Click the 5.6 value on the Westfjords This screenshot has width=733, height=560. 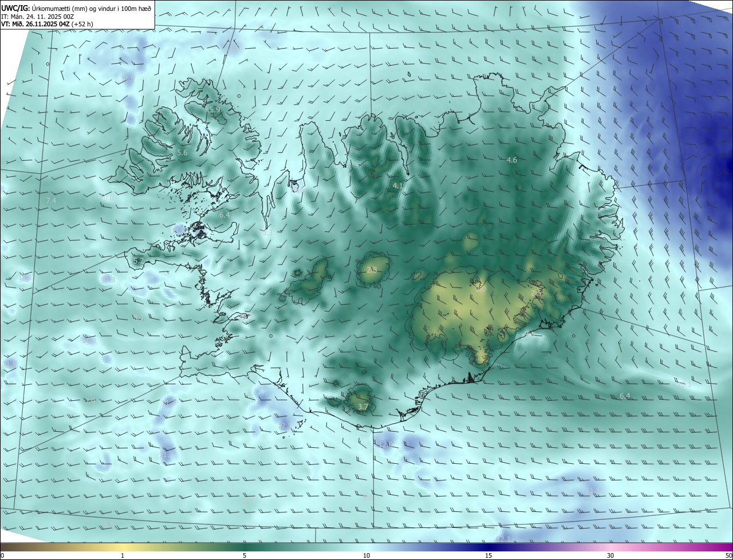click(182, 153)
